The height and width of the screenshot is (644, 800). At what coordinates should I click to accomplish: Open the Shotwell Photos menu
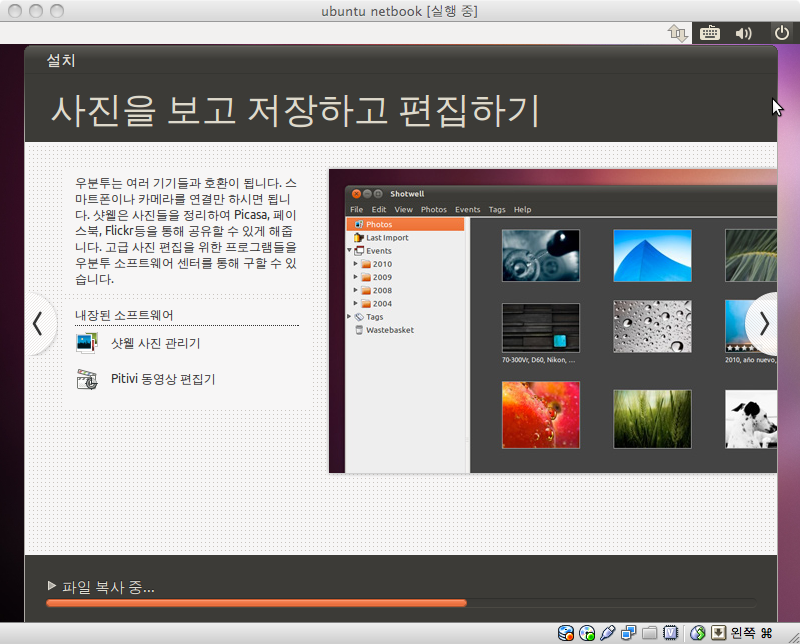tap(434, 209)
